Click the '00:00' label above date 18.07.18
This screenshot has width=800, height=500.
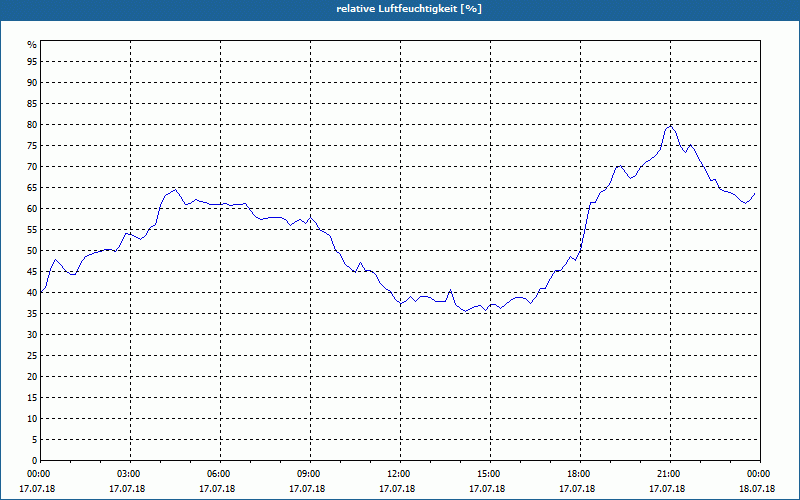click(x=758, y=474)
